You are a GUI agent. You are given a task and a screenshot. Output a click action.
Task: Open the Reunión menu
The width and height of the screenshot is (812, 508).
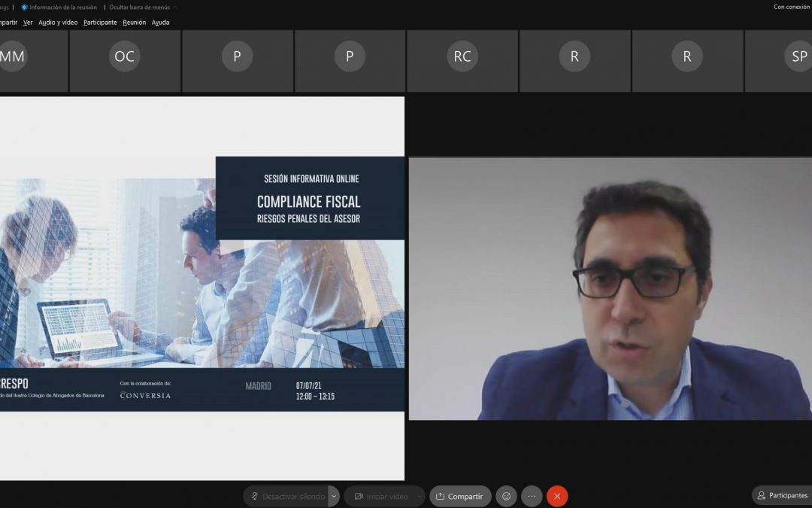pos(134,23)
